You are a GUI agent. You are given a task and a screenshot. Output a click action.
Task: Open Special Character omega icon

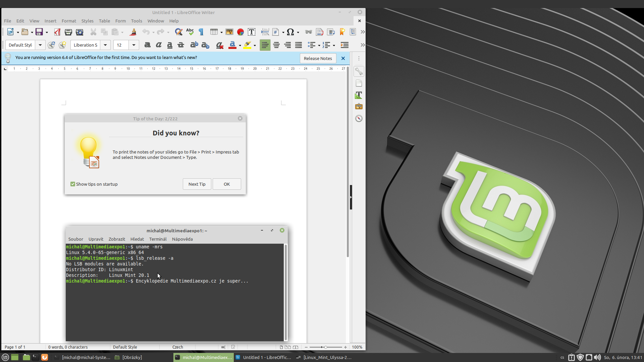(x=290, y=32)
